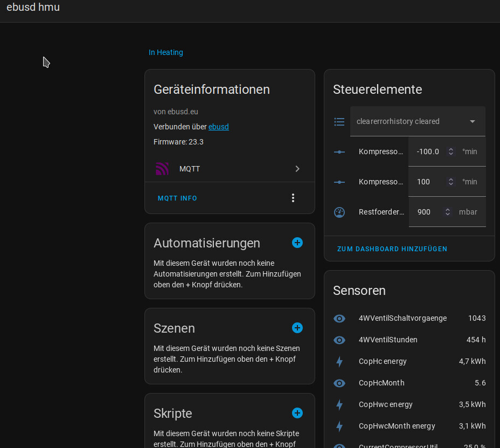Click the Kompressor field showing -100.0
This screenshot has height=448, width=500.
(x=428, y=151)
